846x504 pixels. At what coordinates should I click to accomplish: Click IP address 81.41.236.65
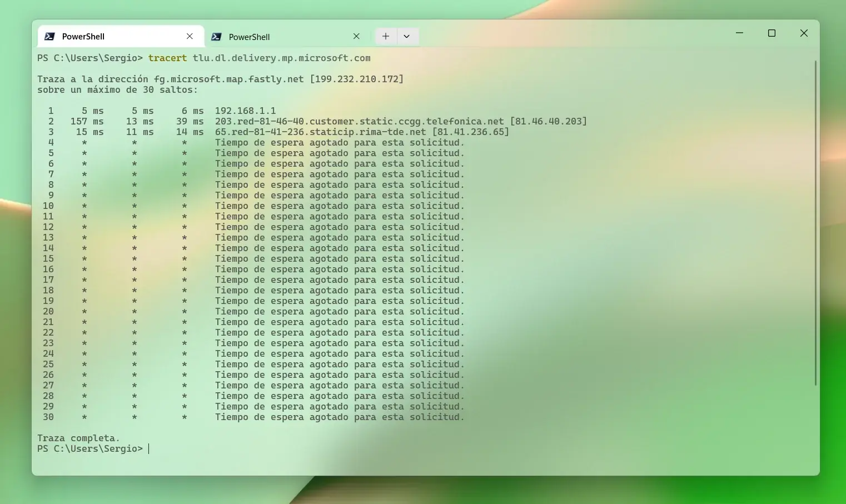(x=471, y=132)
